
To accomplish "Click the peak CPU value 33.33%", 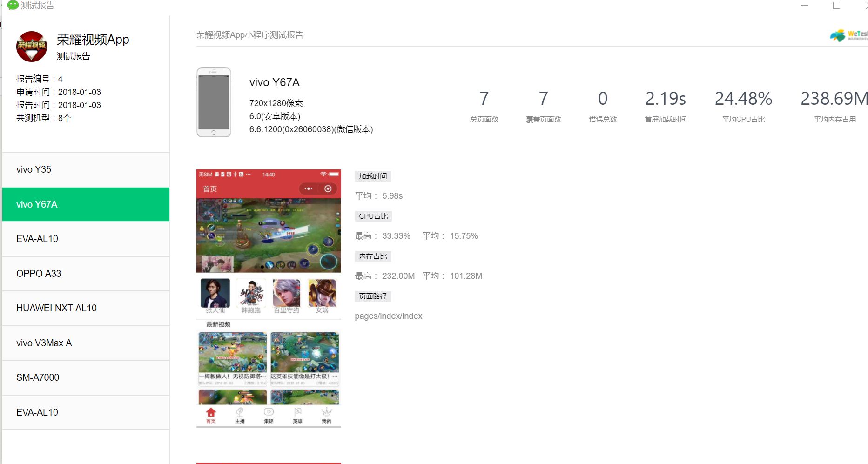I will 396,236.
